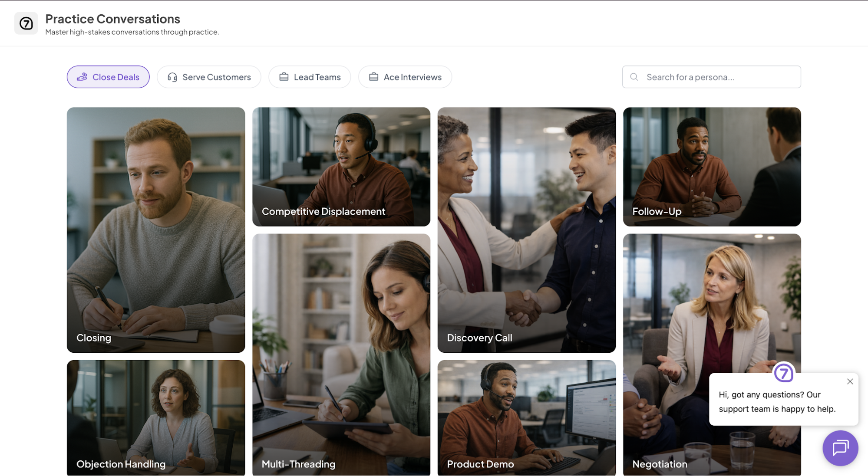Open the support chat bubble button

[x=840, y=448]
